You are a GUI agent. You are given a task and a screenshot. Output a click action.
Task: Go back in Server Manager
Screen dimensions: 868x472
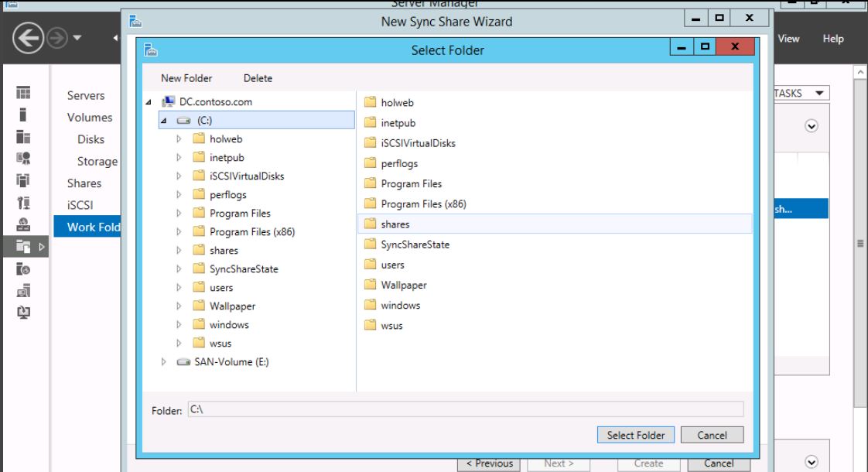point(28,38)
